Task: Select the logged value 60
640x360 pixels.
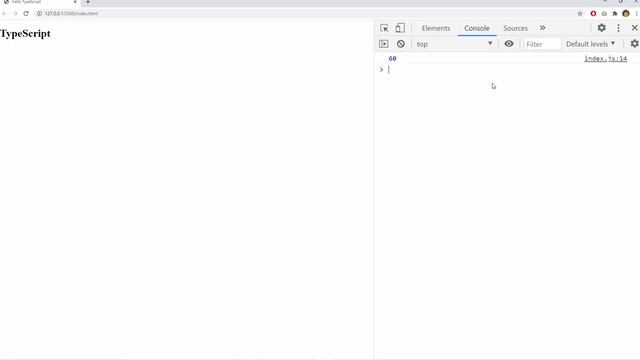Action: [x=392, y=58]
